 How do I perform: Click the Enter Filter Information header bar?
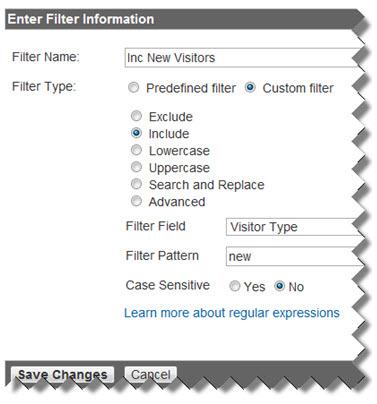(185, 19)
